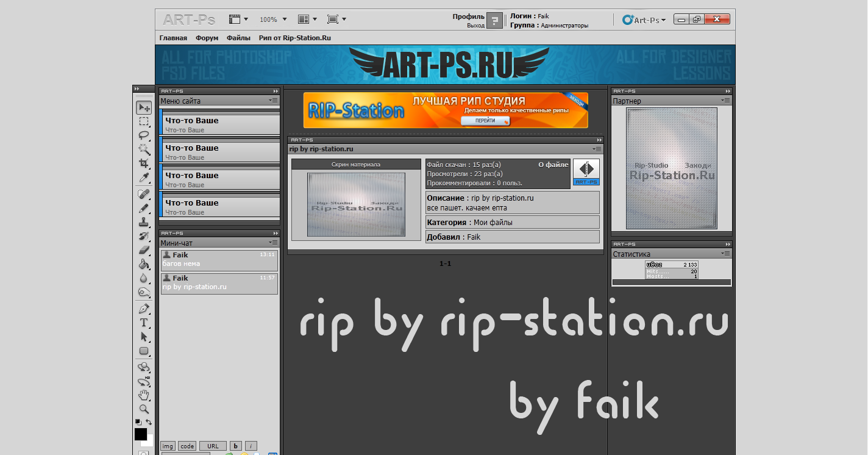Screen dimensions: 868x455
Task: Select the History Brush tool
Action: [x=144, y=236]
